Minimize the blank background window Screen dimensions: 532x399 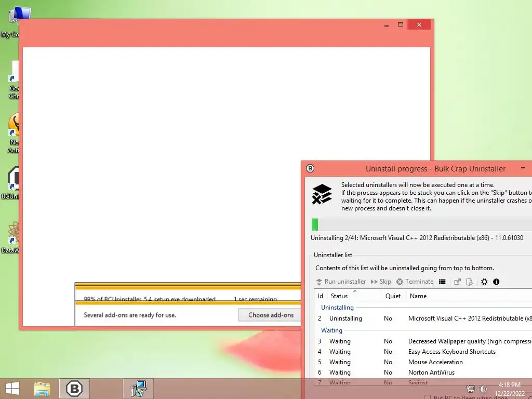click(387, 25)
